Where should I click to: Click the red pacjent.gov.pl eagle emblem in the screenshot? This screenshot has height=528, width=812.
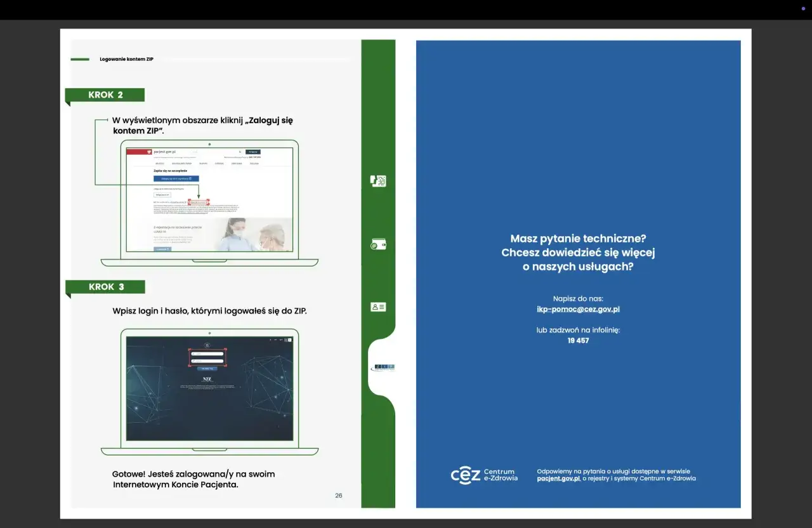tap(148, 152)
